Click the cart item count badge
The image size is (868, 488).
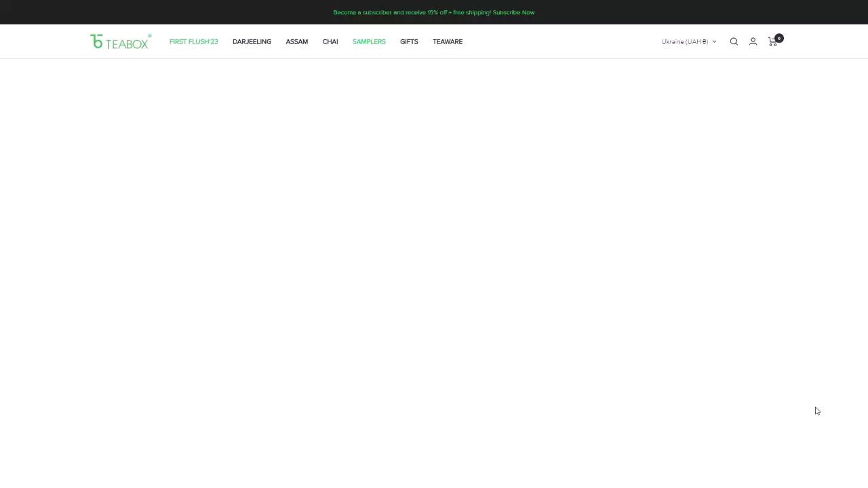[779, 38]
